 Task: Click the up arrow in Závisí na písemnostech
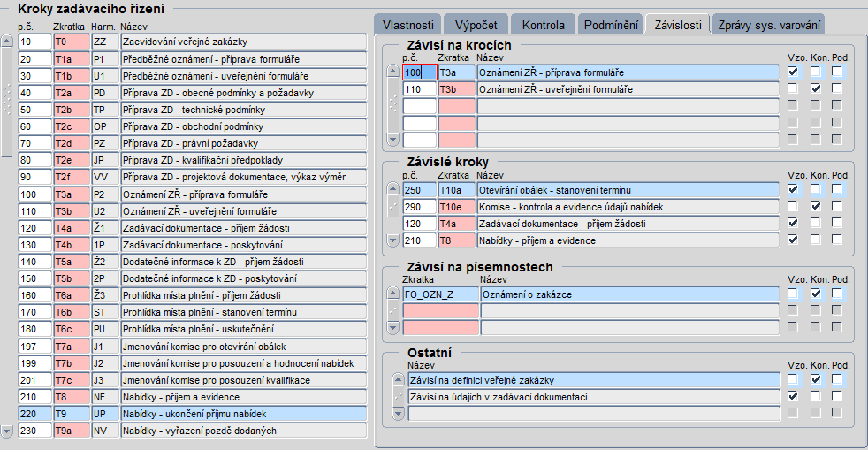click(x=393, y=294)
